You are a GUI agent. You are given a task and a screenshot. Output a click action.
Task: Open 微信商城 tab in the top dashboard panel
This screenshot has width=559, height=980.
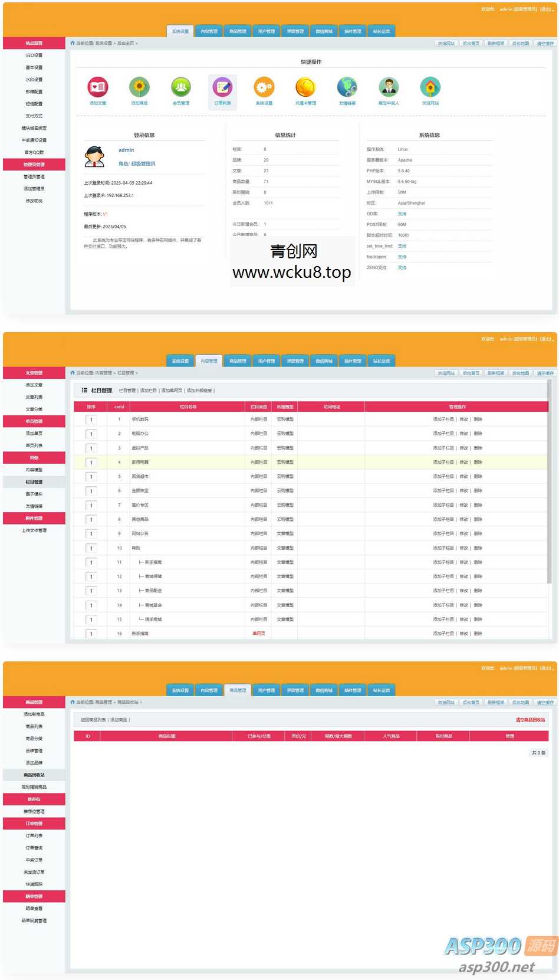pyautogui.click(x=324, y=31)
